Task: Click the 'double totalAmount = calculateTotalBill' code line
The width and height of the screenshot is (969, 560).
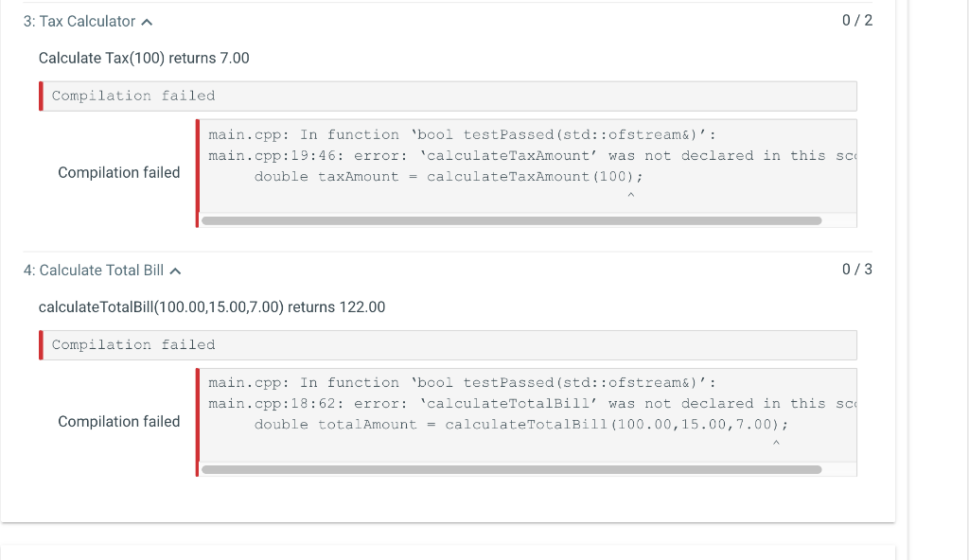Action: 521,425
